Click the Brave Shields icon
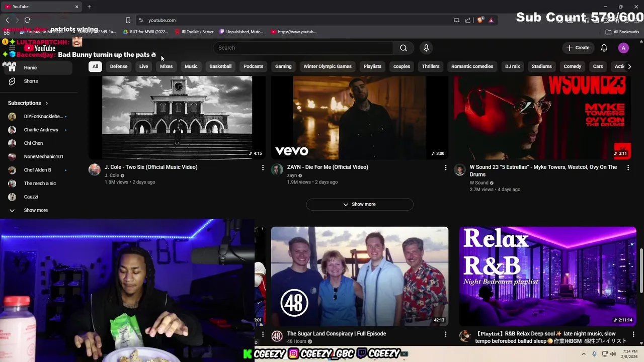The height and width of the screenshot is (362, 644). 480,20
